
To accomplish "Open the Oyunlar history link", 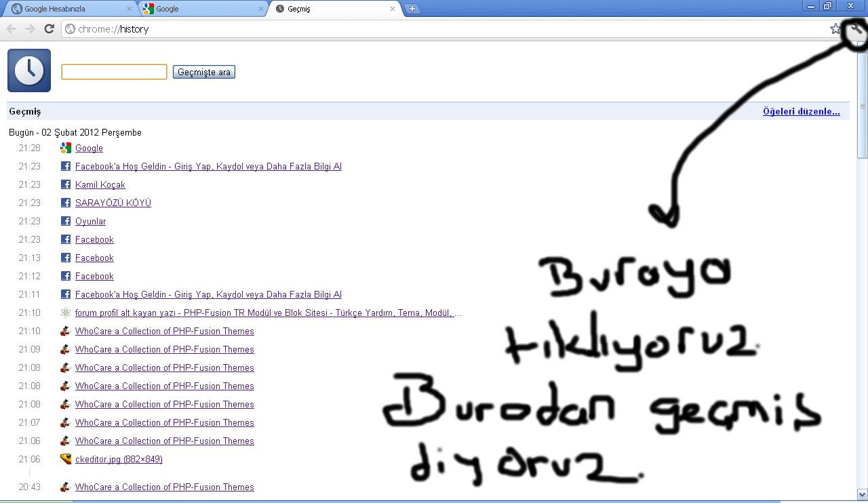I will pos(90,221).
